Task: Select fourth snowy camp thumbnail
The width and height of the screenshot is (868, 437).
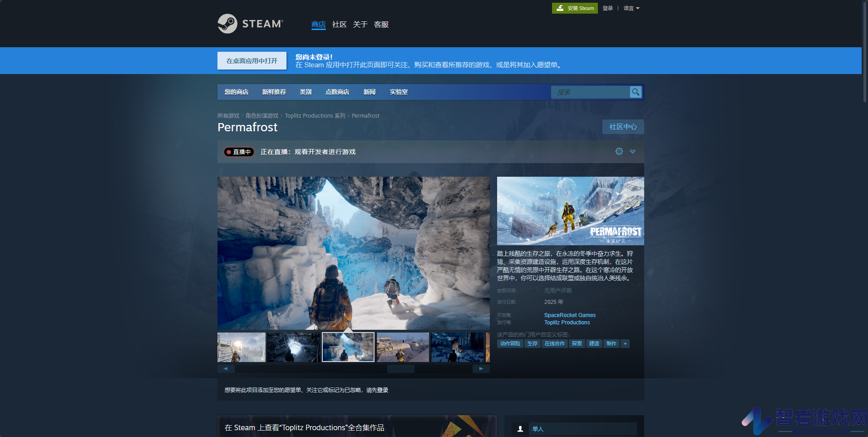Action: tap(403, 347)
